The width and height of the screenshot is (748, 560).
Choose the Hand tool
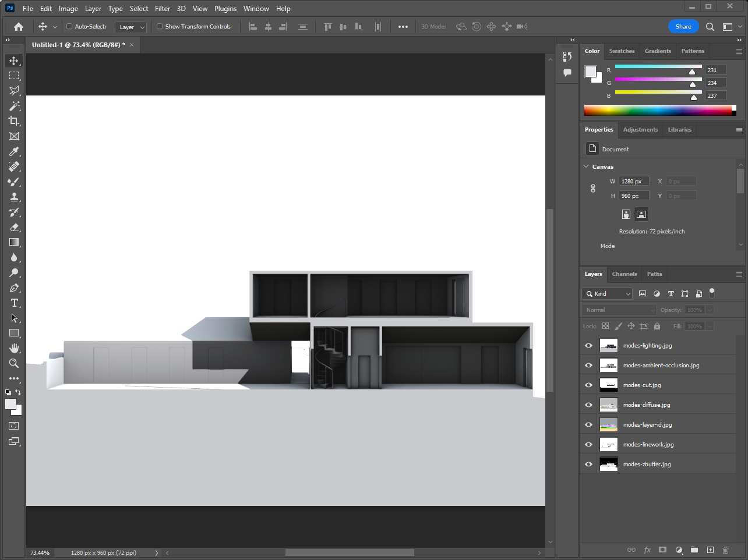[14, 348]
